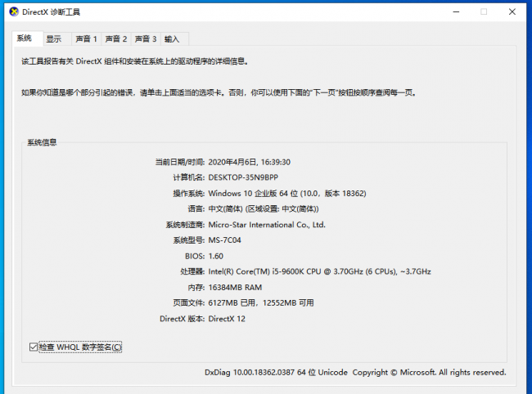The image size is (532, 394).
Task: Minimize the DirectX 诊断工具 window
Action: [457, 12]
